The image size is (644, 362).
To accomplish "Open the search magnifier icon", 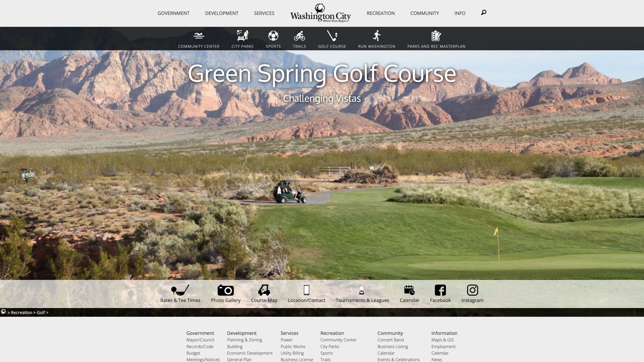I will [x=484, y=12].
